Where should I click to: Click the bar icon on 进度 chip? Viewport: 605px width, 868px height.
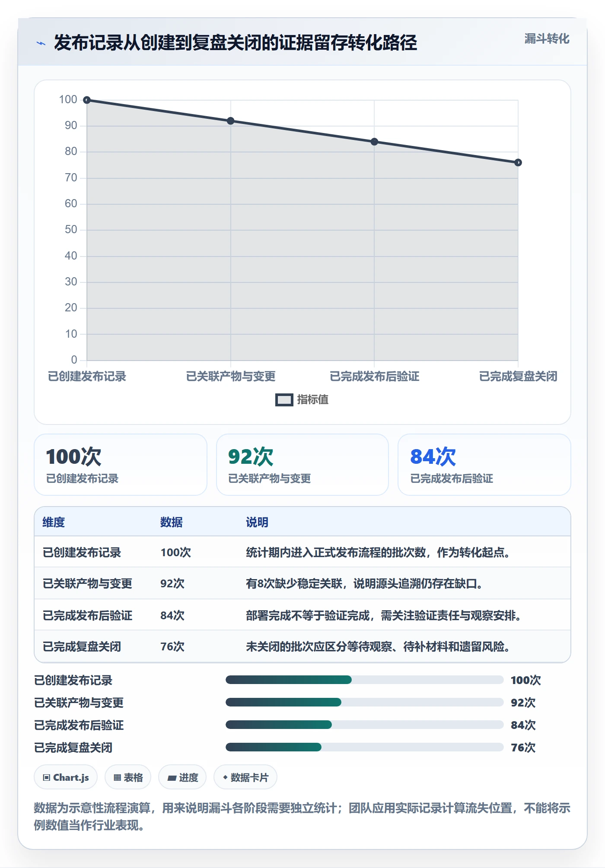[x=172, y=778]
